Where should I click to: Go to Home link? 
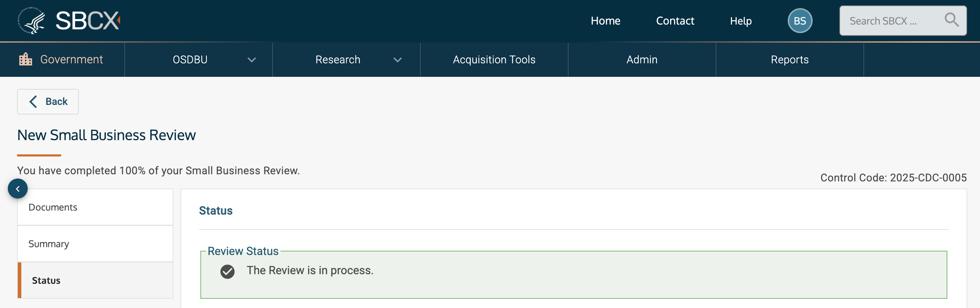click(x=605, y=21)
